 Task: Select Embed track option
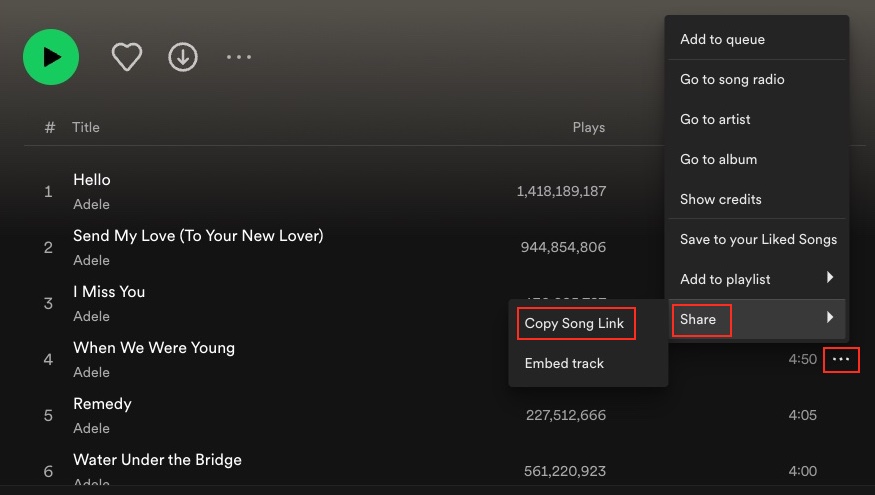564,364
